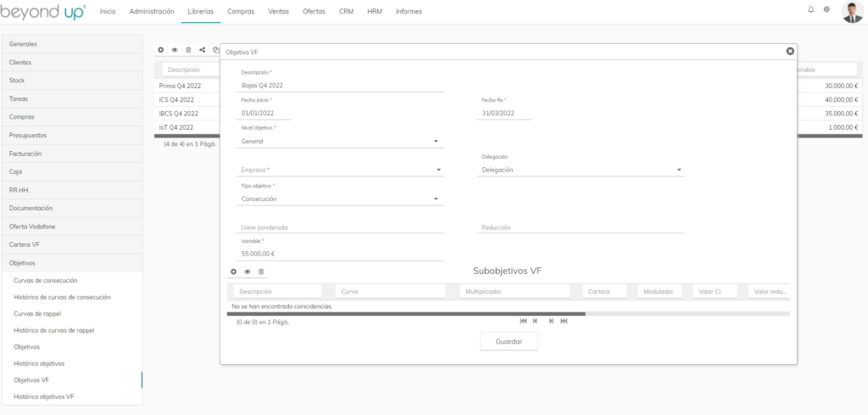Close the Objetivo VF dialog

[x=790, y=51]
